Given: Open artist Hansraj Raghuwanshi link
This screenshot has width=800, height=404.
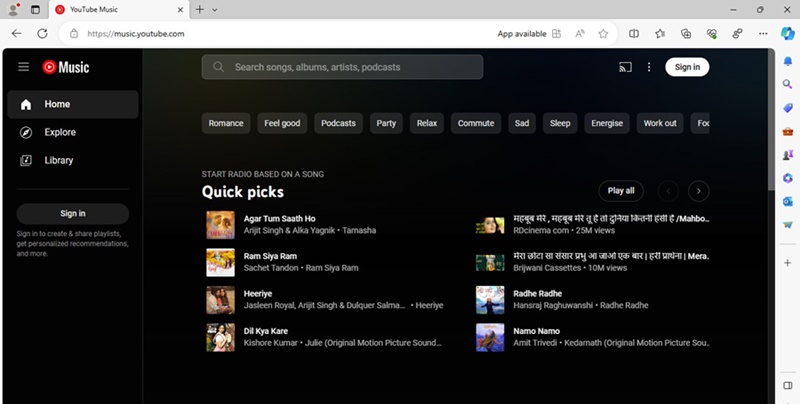Looking at the screenshot, I should click(553, 306).
